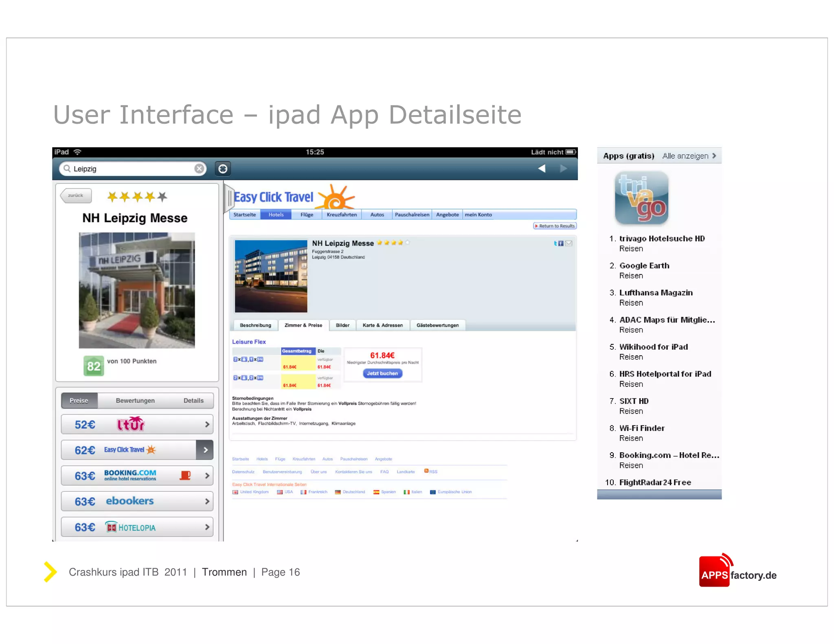
Task: Click the Leipzig search input field
Action: click(x=133, y=169)
